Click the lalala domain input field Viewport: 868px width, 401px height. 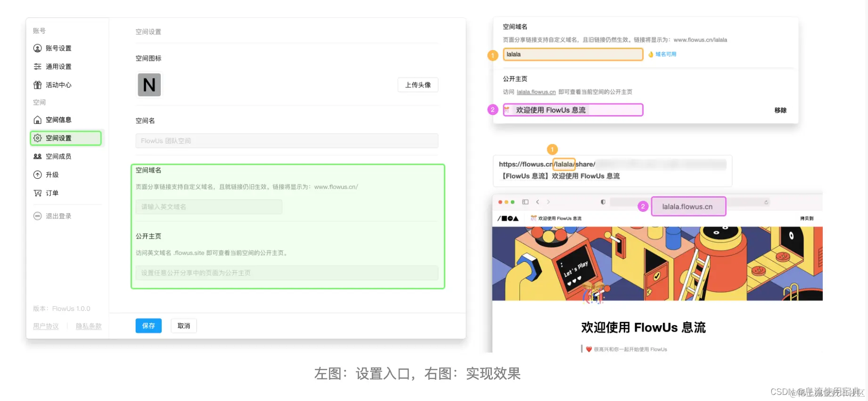[573, 54]
